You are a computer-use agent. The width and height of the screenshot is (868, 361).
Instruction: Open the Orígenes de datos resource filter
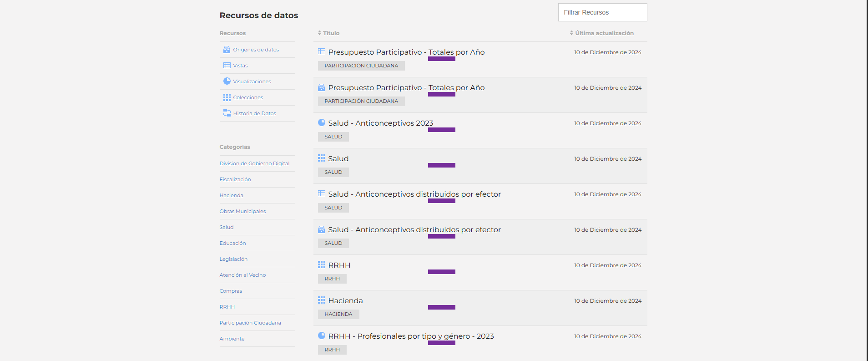pos(256,50)
